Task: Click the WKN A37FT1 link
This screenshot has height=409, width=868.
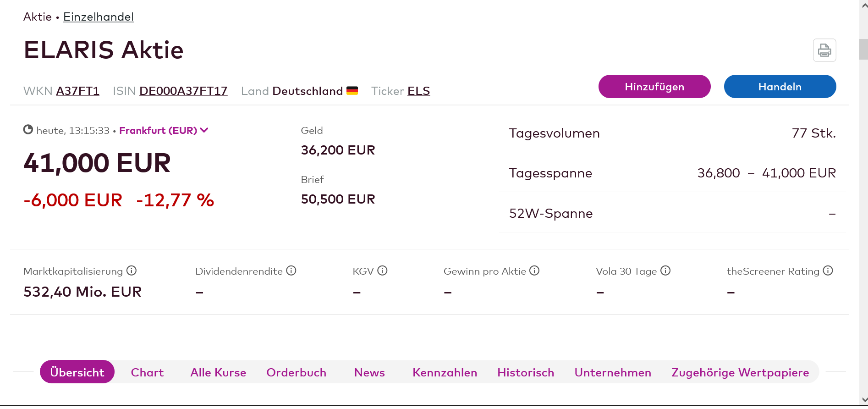Action: pos(77,91)
